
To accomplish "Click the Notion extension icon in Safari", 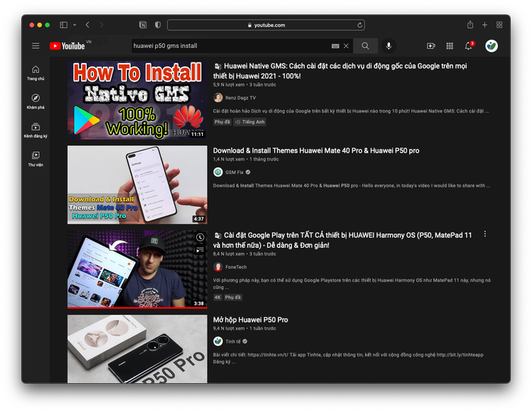I will coord(143,25).
